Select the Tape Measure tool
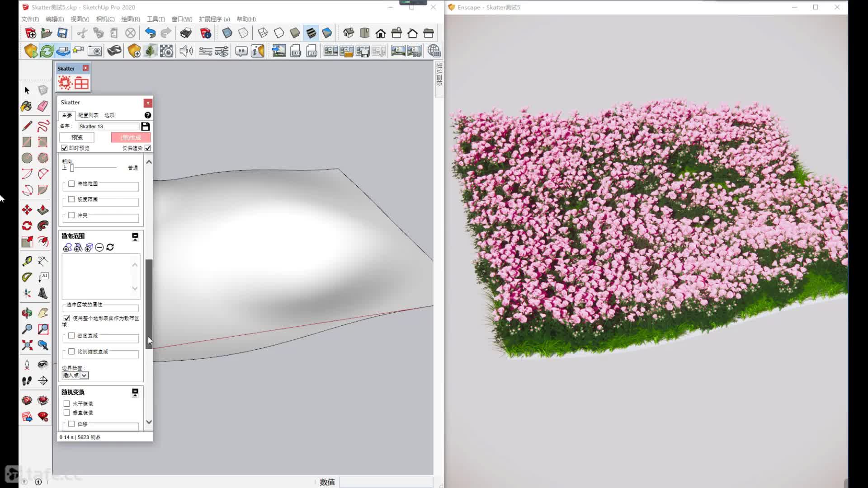Screen dimensions: 868x488 27,261
